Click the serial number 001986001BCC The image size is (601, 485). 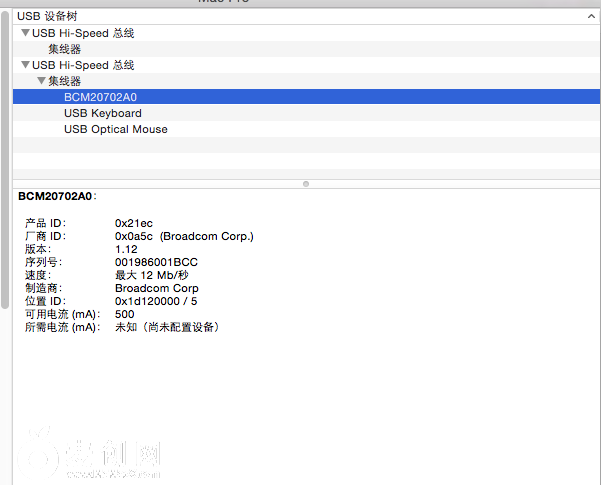[156, 262]
